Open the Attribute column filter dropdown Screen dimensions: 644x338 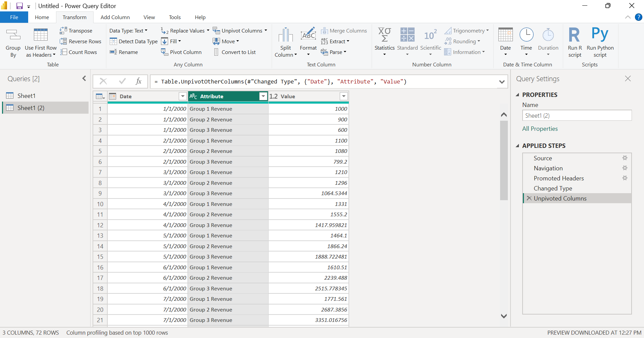pyautogui.click(x=263, y=96)
